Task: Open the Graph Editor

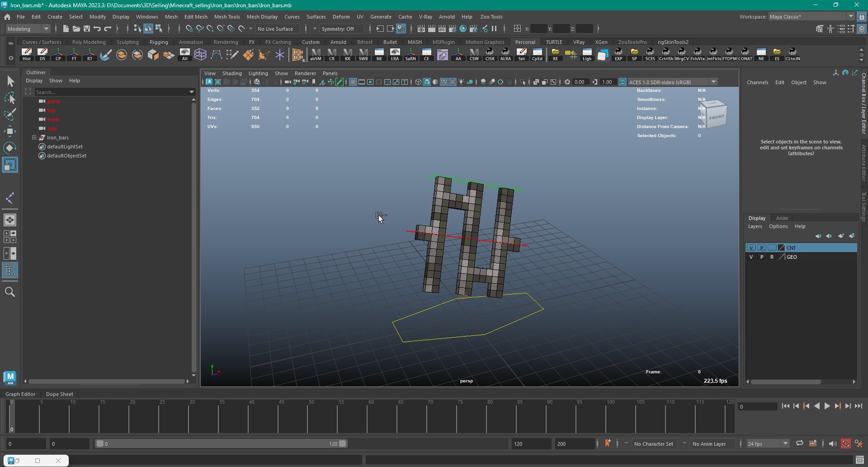Action: [x=20, y=394]
